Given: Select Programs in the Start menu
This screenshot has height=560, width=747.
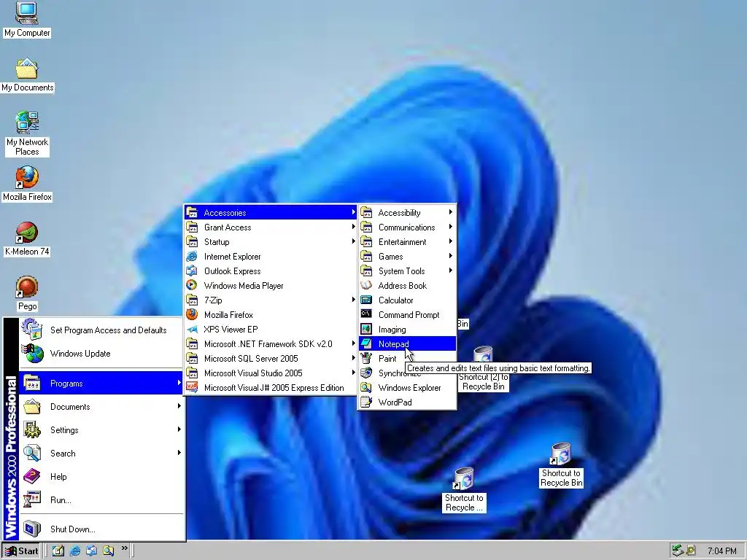Looking at the screenshot, I should [101, 383].
